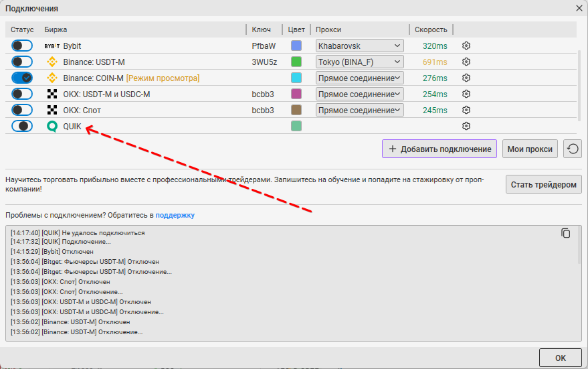Image resolution: width=588 pixels, height=369 pixels.
Task: Copy log contents with the copy icon
Action: 566,233
